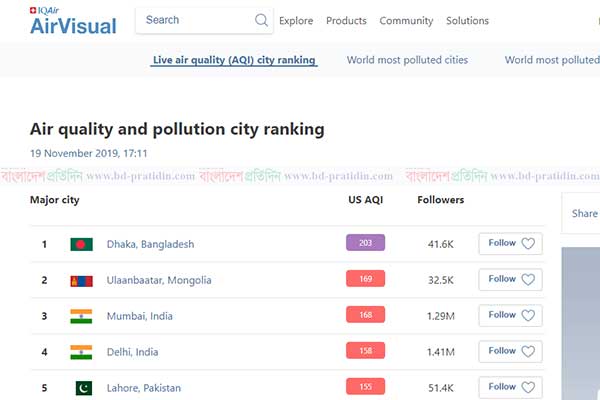Click the 1.41M followers value
This screenshot has height=400, width=600.
(441, 352)
